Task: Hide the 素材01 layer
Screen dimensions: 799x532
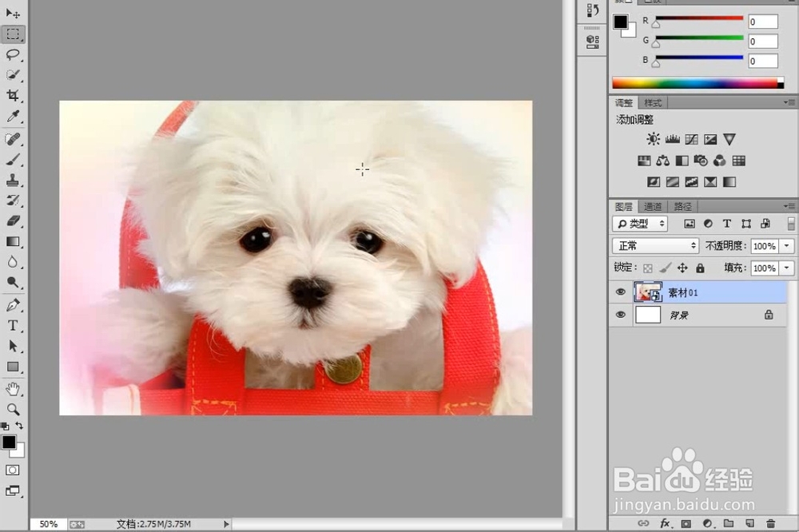Action: point(620,292)
